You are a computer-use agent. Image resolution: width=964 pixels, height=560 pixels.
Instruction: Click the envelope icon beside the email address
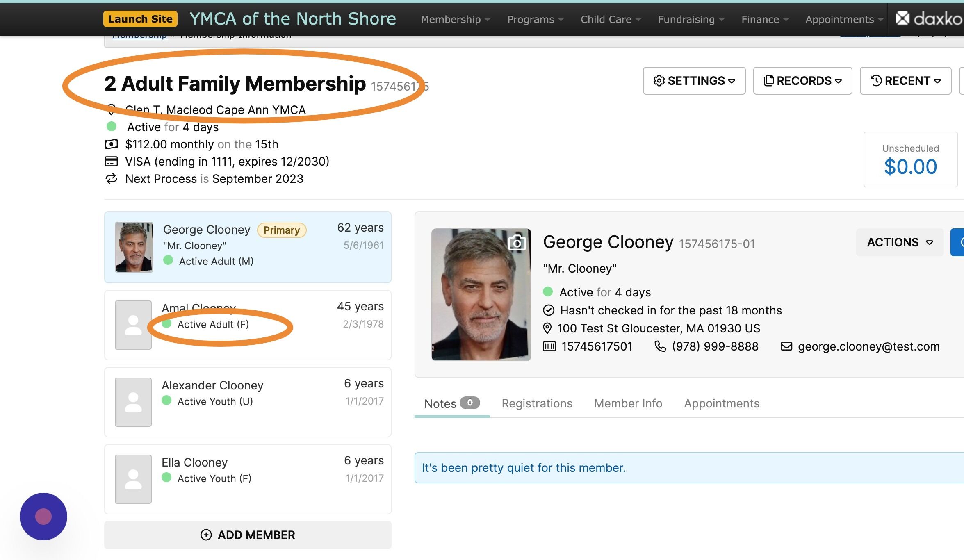[786, 346]
